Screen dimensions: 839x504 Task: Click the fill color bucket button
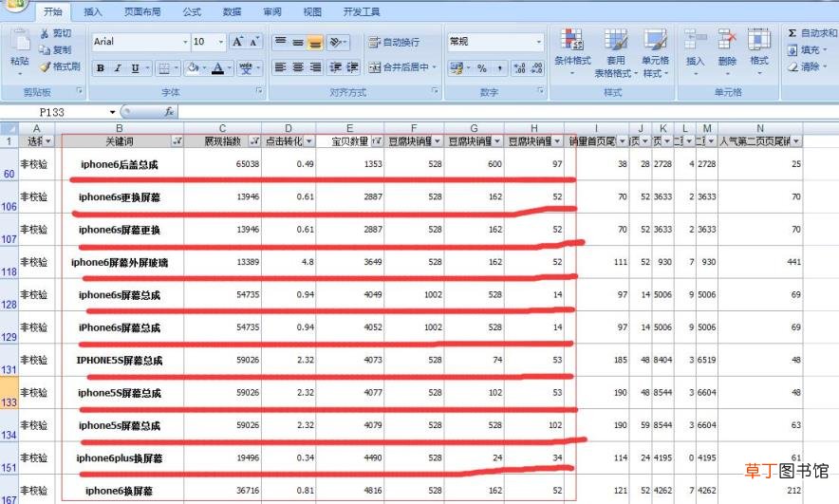click(x=193, y=68)
